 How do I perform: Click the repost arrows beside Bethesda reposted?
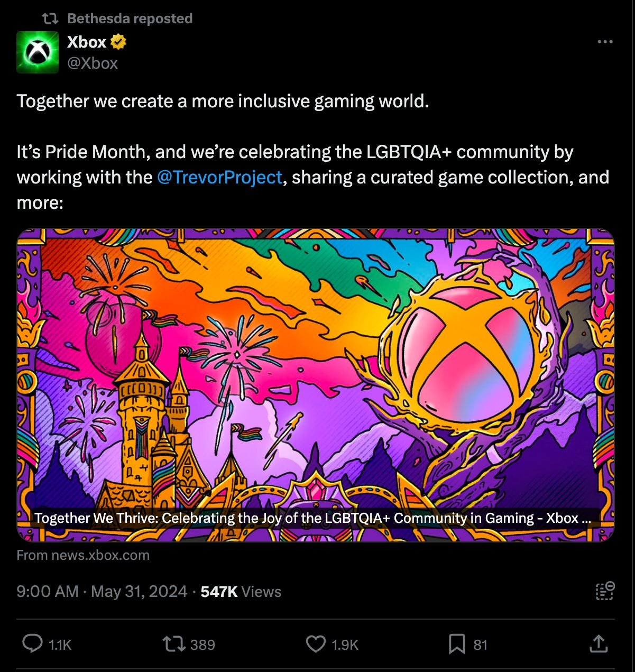click(x=50, y=19)
